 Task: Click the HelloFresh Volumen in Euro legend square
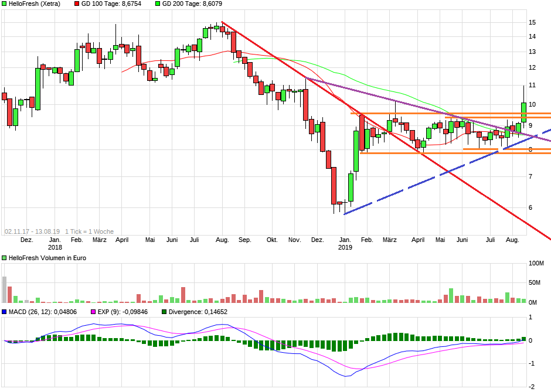pos(4,258)
